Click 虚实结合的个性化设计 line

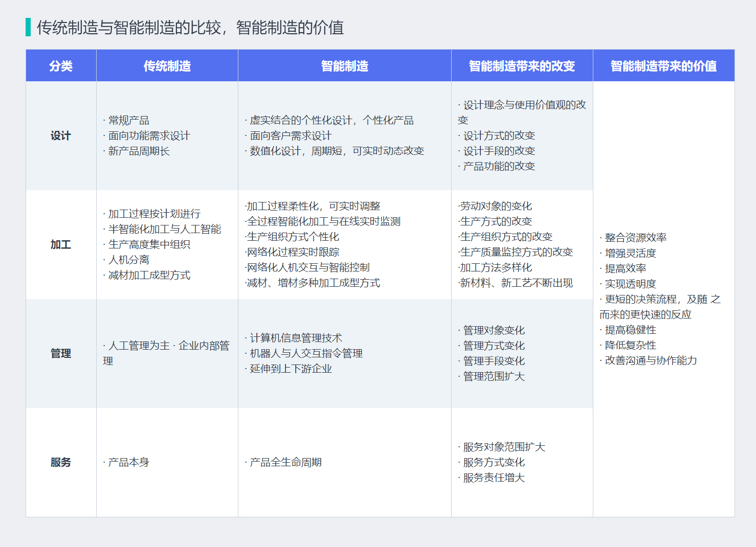329,121
